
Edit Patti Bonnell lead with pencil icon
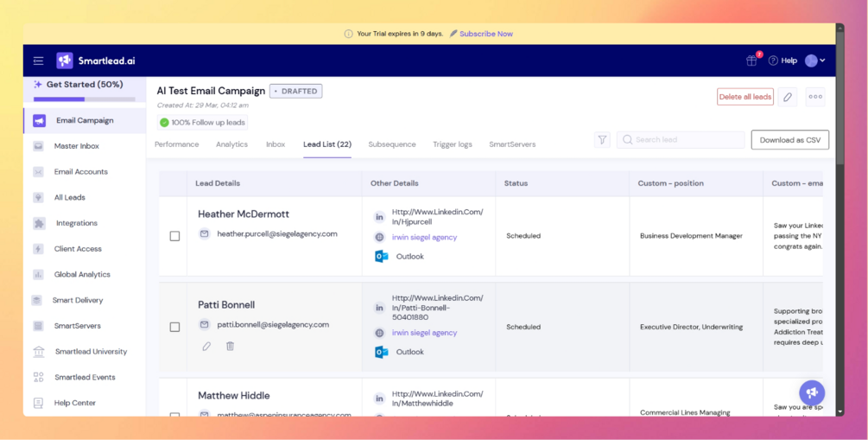click(206, 347)
